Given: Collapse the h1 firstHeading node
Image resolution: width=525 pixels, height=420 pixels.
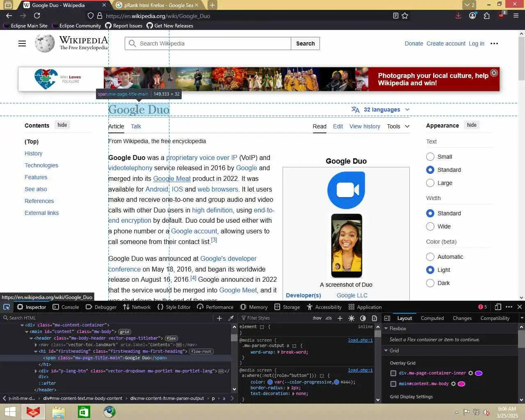Looking at the screenshot, I should click(36, 352).
